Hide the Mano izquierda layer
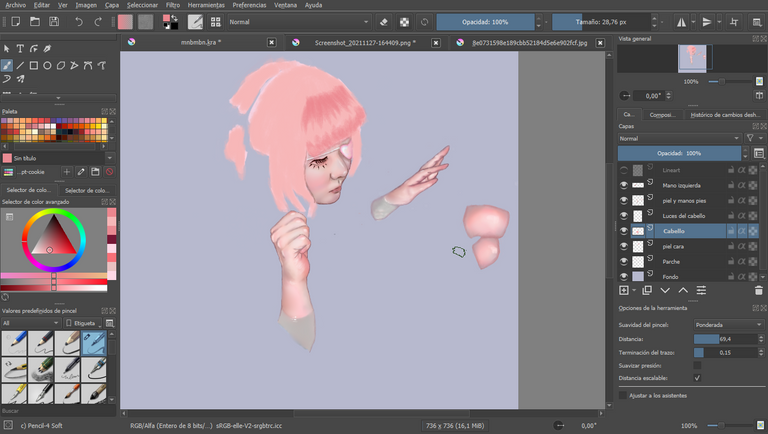 tap(624, 185)
